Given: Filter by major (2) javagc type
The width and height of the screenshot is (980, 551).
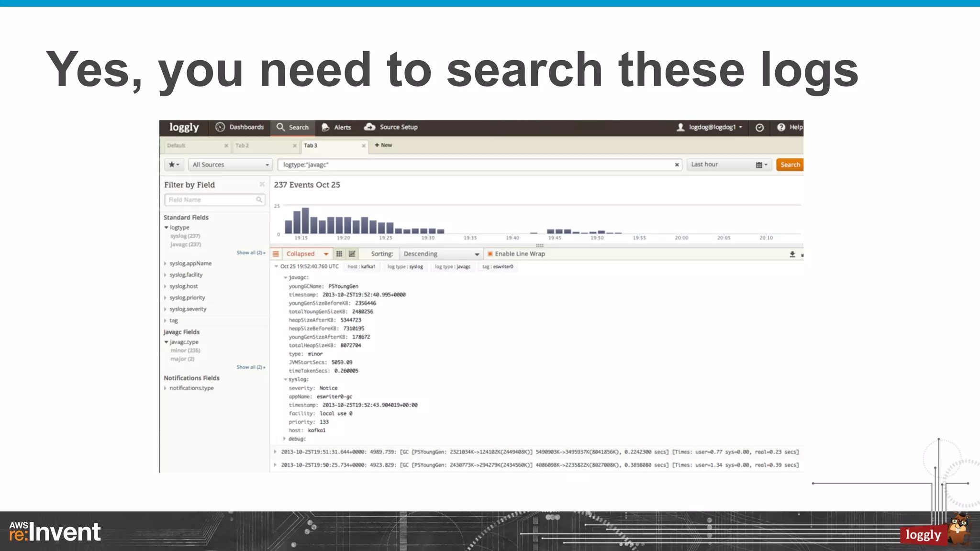Looking at the screenshot, I should pos(182,359).
